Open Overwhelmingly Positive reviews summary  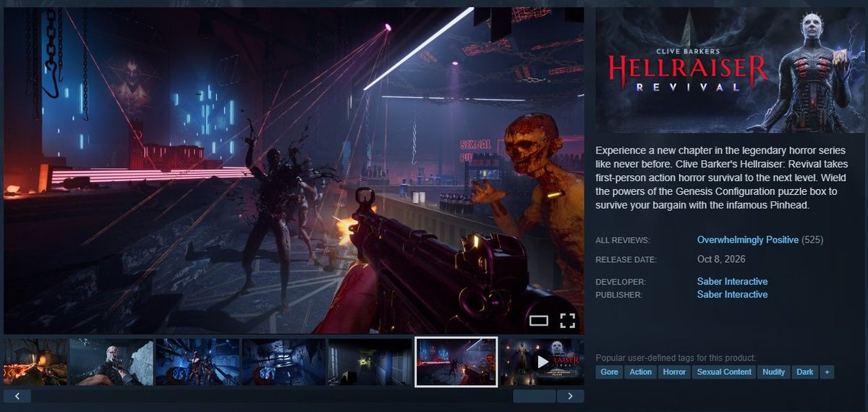(748, 240)
